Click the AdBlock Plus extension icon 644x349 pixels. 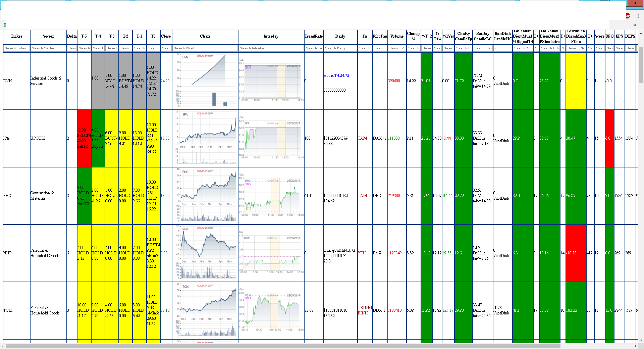point(628,16)
